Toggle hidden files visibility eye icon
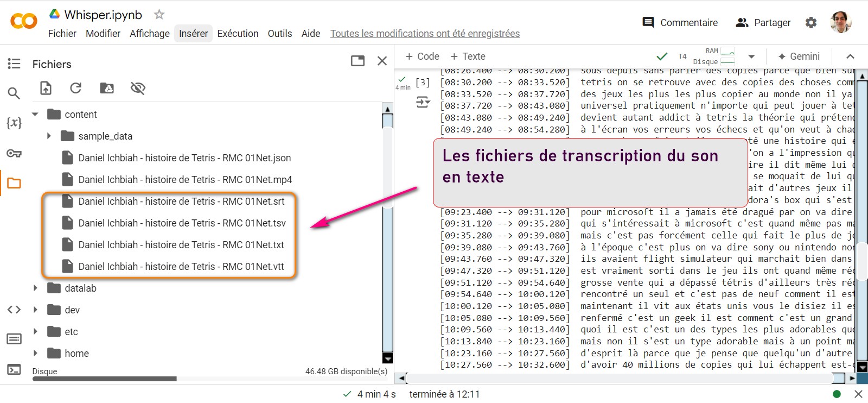This screenshot has height=403, width=868. (x=138, y=88)
